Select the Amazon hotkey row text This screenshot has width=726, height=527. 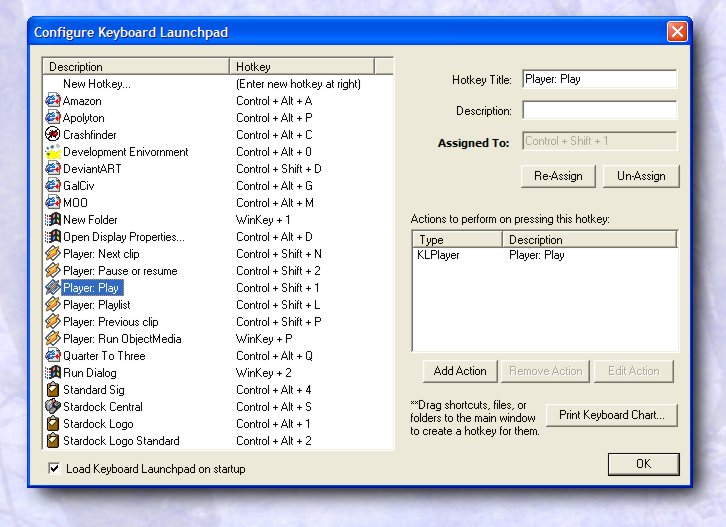click(x=82, y=101)
